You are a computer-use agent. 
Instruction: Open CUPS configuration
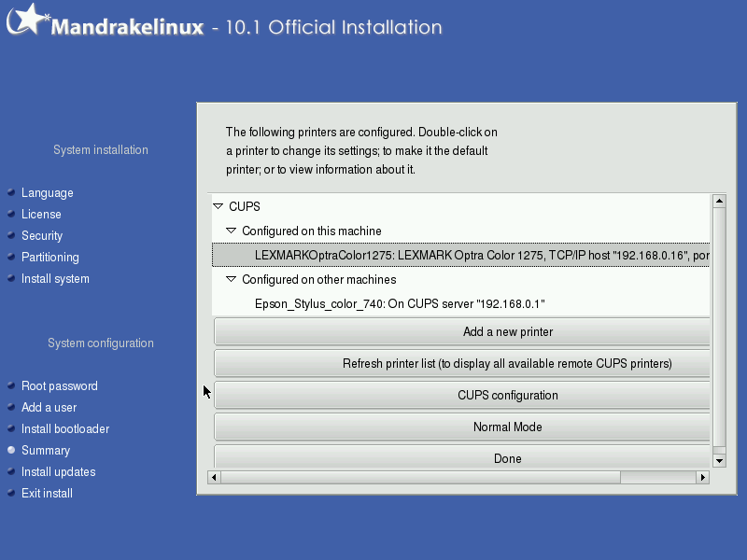click(x=462, y=395)
